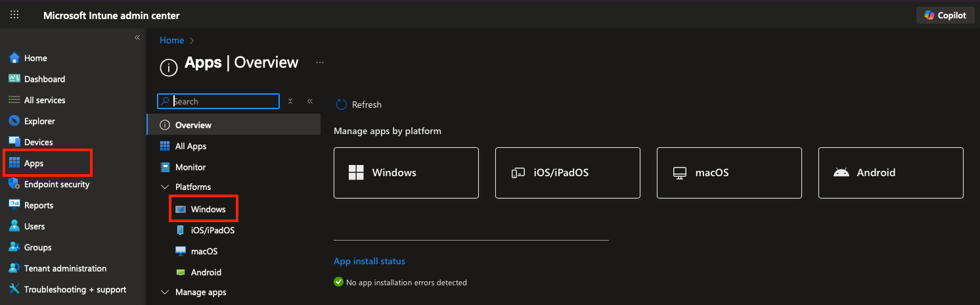Open the app launcher grid icon

pos(14,15)
